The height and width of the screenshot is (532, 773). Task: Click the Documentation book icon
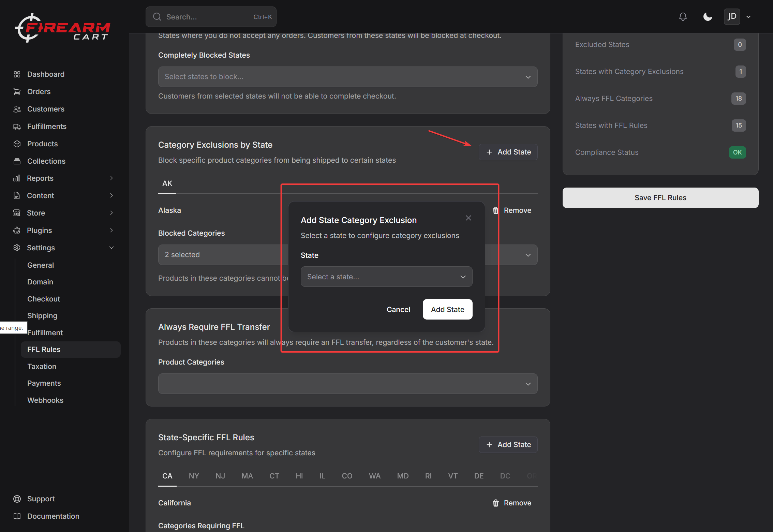point(17,516)
